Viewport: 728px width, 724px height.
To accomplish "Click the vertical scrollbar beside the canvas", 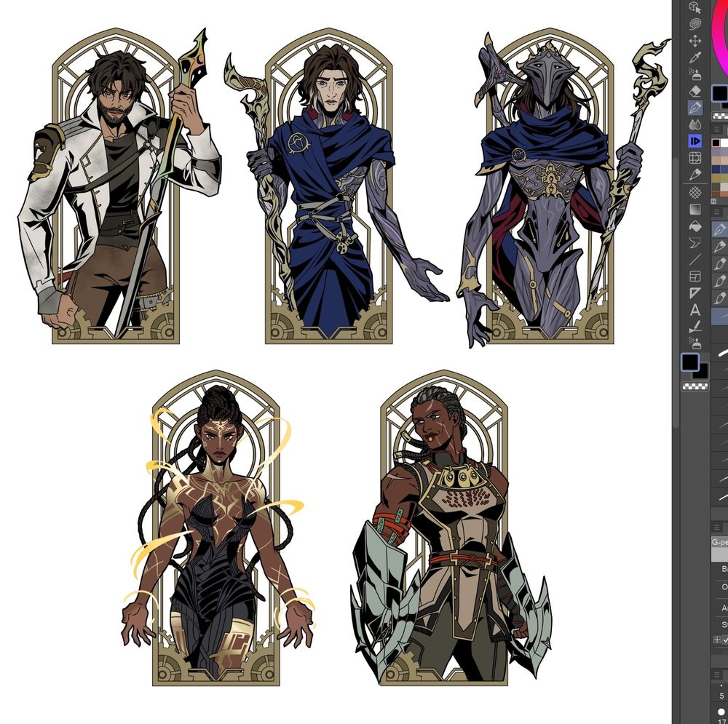I will pyautogui.click(x=676, y=293).
